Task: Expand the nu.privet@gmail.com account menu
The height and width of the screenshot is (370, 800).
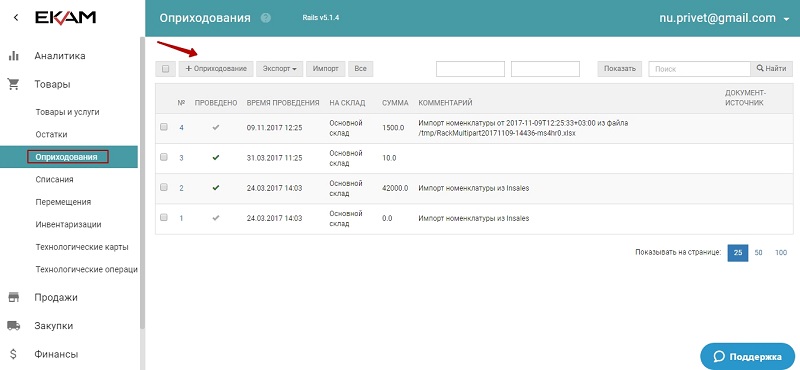Action: (x=724, y=18)
